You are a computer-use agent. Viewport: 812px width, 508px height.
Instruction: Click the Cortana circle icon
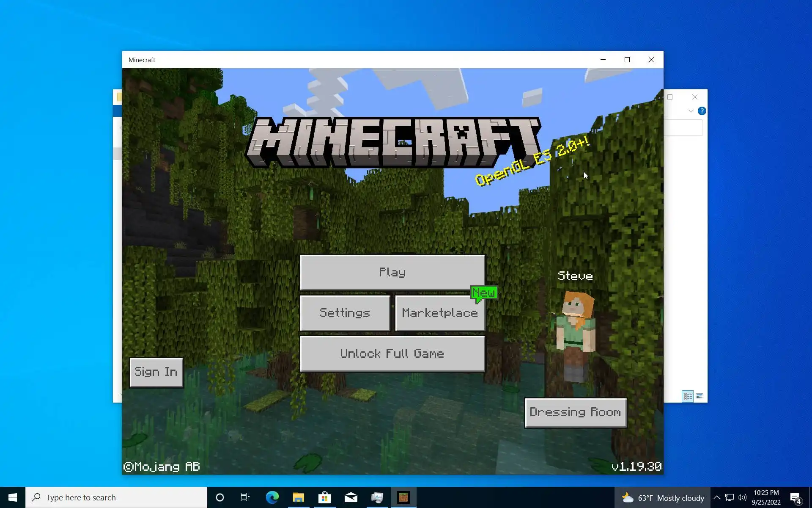pos(219,497)
